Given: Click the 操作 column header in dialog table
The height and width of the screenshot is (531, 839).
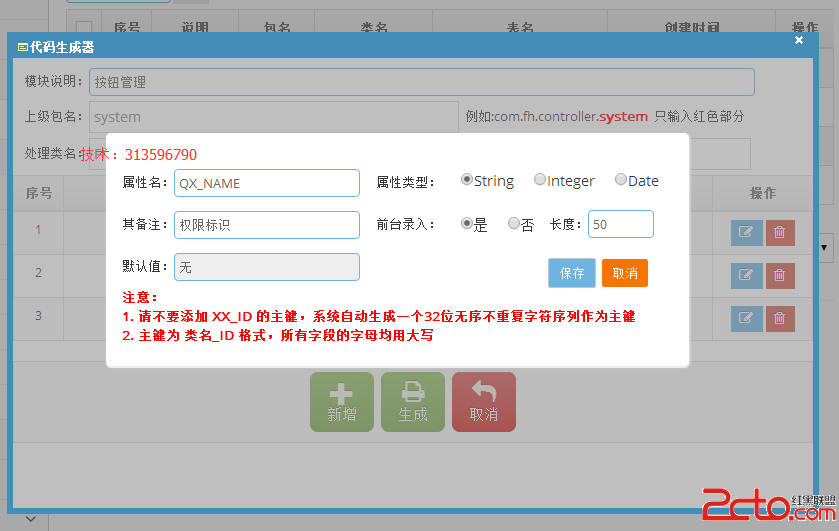Looking at the screenshot, I should click(762, 193).
